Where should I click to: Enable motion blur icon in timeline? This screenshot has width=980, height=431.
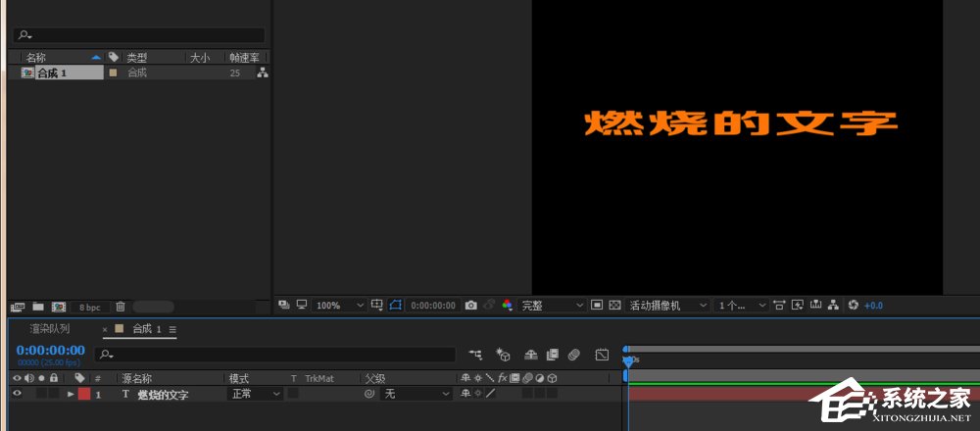(574, 354)
